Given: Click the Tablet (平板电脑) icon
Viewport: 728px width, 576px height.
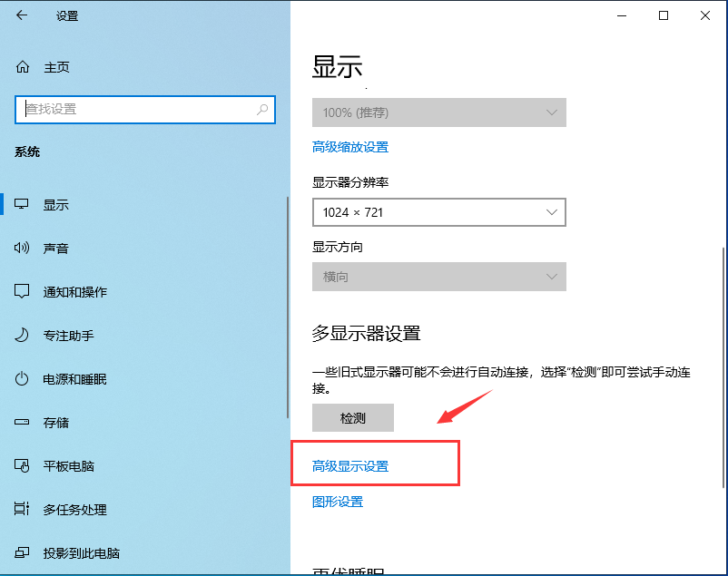Looking at the screenshot, I should click(x=23, y=465).
